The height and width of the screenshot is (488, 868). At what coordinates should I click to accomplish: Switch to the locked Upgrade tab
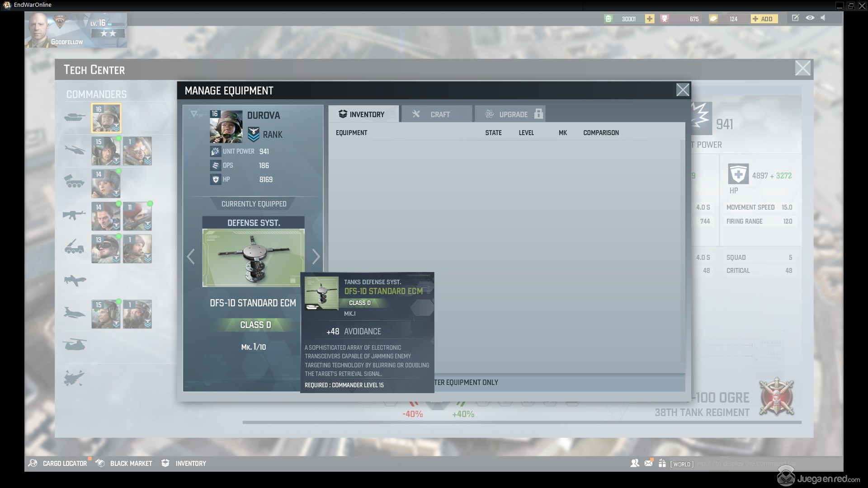tap(511, 114)
